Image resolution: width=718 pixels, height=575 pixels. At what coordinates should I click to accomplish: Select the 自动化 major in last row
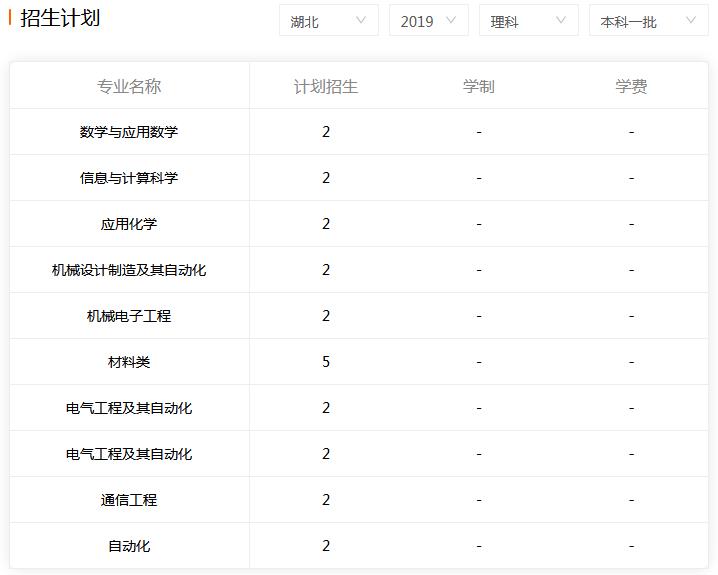129,546
